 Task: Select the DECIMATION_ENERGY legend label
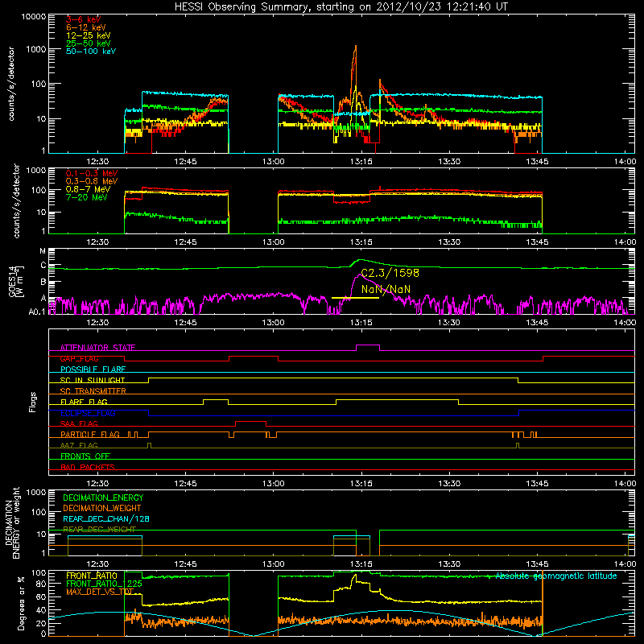[103, 497]
